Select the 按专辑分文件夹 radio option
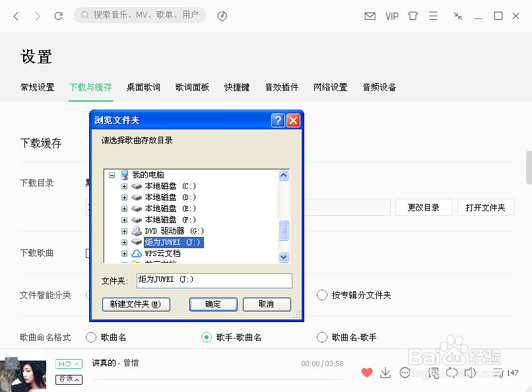Viewport: 532px width, 392px height. (x=322, y=295)
